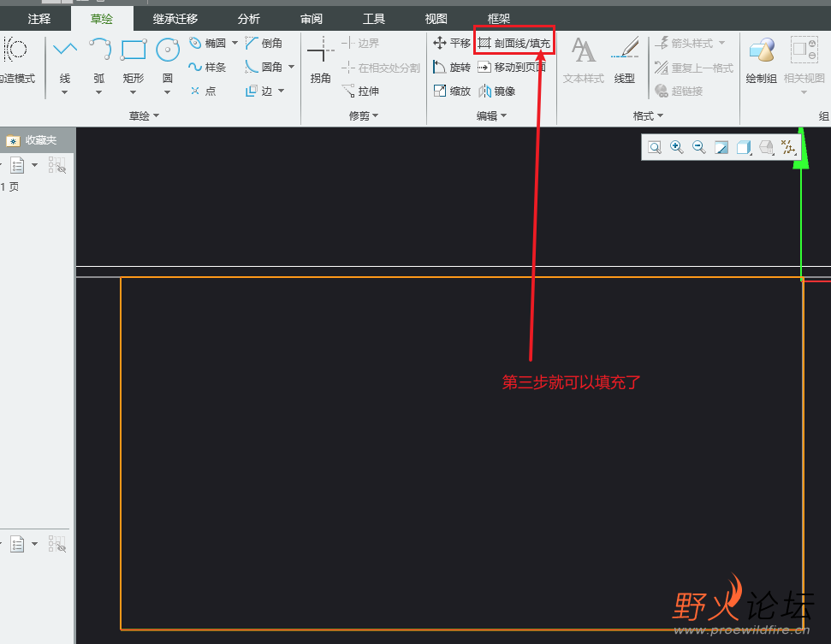
Task: Switch to the 视图 tab
Action: point(436,19)
